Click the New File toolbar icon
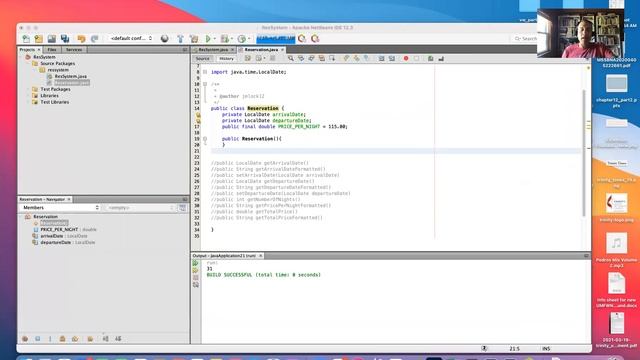 click(26, 39)
